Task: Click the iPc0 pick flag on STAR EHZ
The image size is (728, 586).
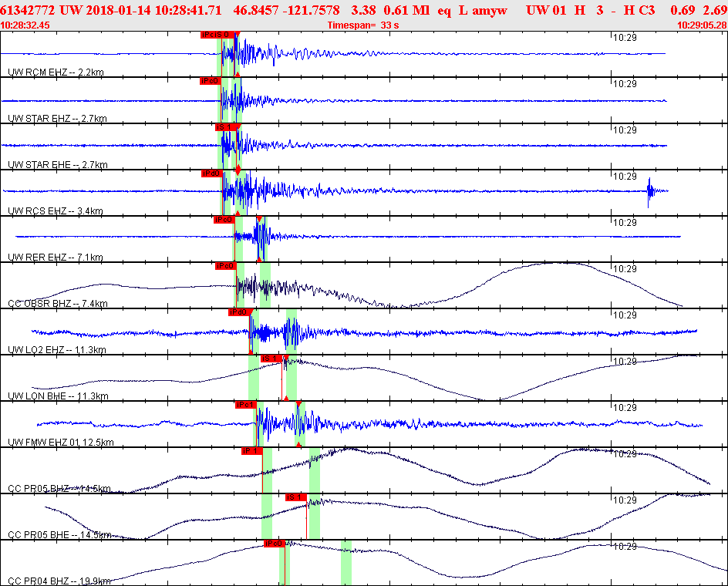Action: tap(211, 79)
